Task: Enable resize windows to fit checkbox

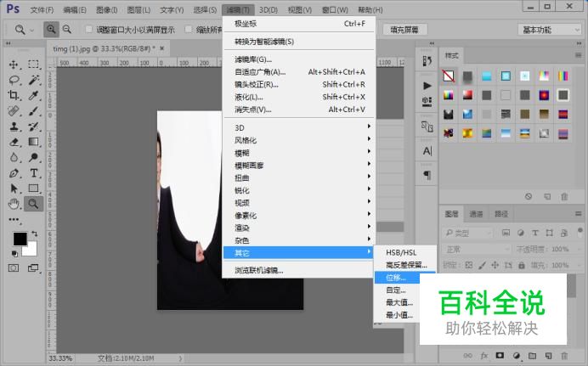Action: tap(89, 29)
